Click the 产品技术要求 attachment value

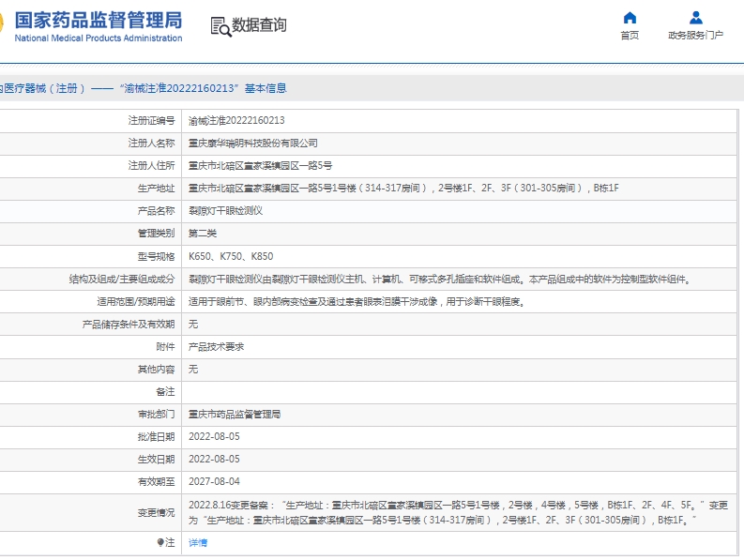coord(217,346)
